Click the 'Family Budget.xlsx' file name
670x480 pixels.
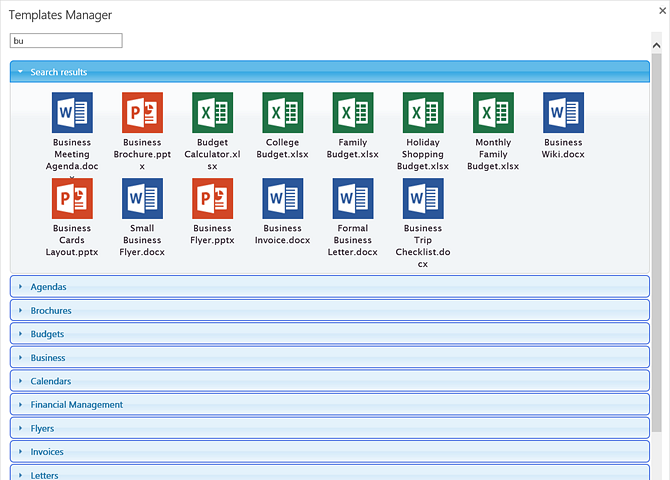[353, 148]
